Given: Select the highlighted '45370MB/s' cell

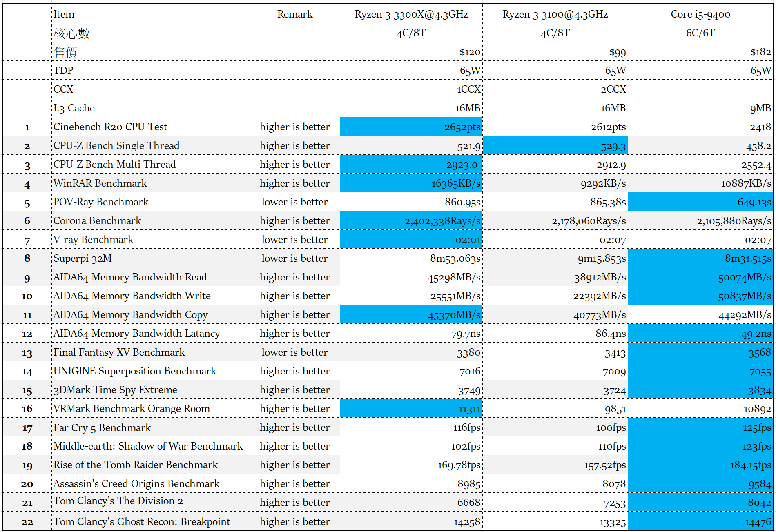Looking at the screenshot, I should tap(411, 314).
